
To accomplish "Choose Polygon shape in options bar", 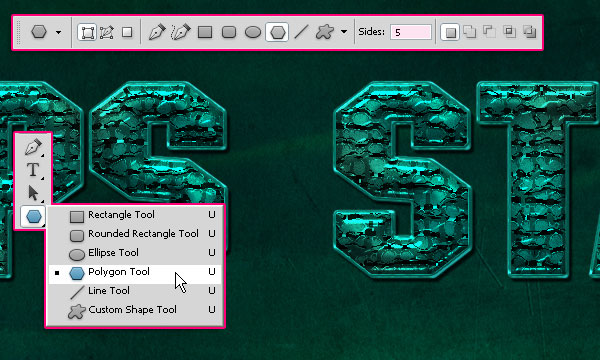I will [277, 32].
